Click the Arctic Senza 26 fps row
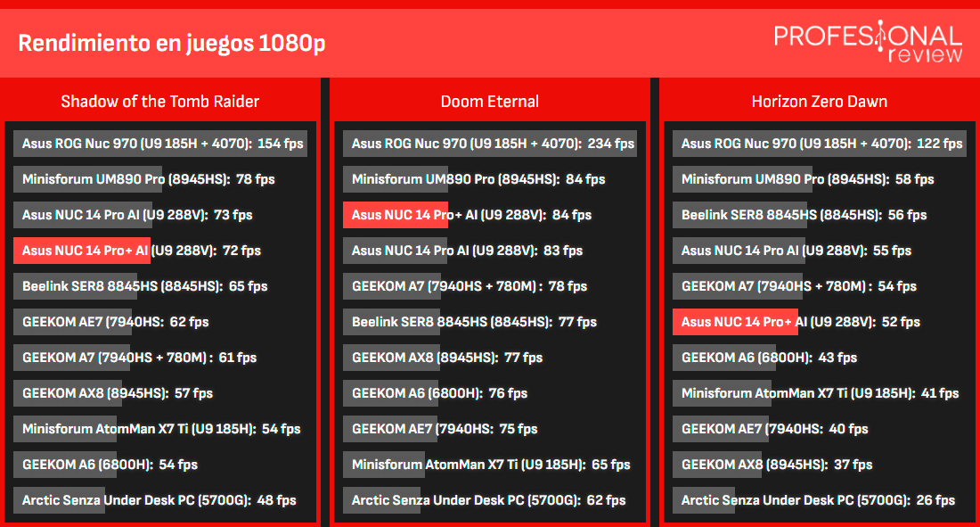The height and width of the screenshot is (527, 980). [x=820, y=500]
